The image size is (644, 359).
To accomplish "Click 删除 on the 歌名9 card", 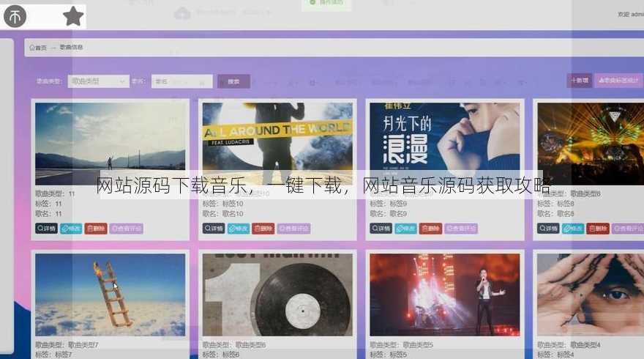I will (x=430, y=229).
